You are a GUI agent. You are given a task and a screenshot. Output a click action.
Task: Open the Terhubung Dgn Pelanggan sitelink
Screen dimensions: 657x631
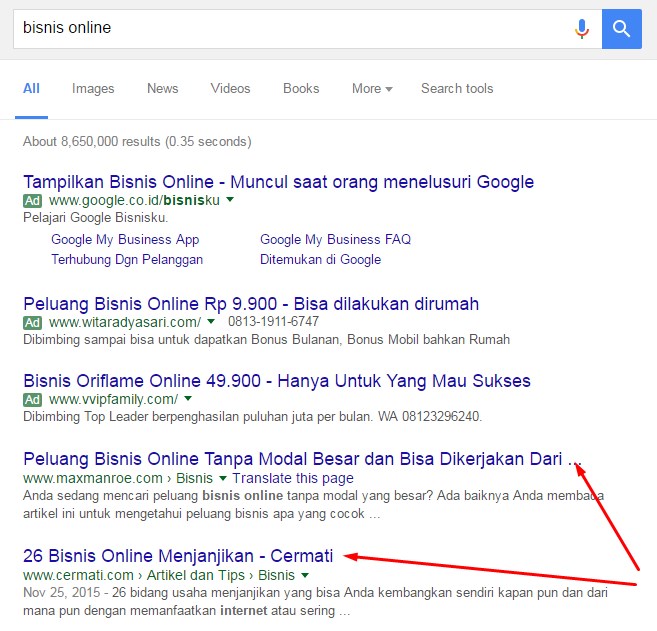point(127,260)
